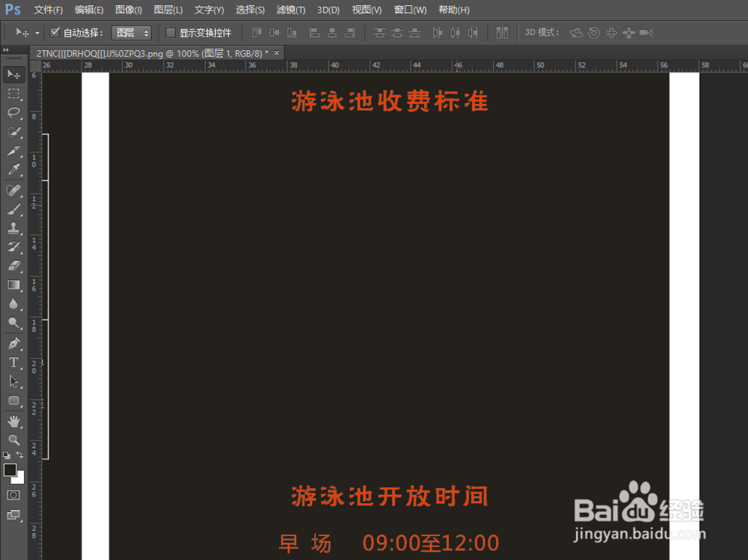The height and width of the screenshot is (560, 748).
Task: Open the 选择(S) menu
Action: click(x=250, y=10)
